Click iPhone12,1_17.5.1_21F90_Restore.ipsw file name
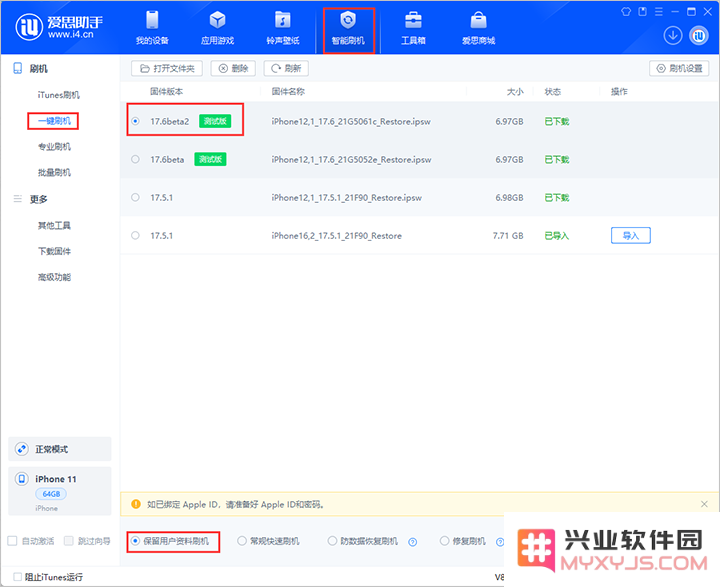This screenshot has width=720, height=587. coord(346,198)
